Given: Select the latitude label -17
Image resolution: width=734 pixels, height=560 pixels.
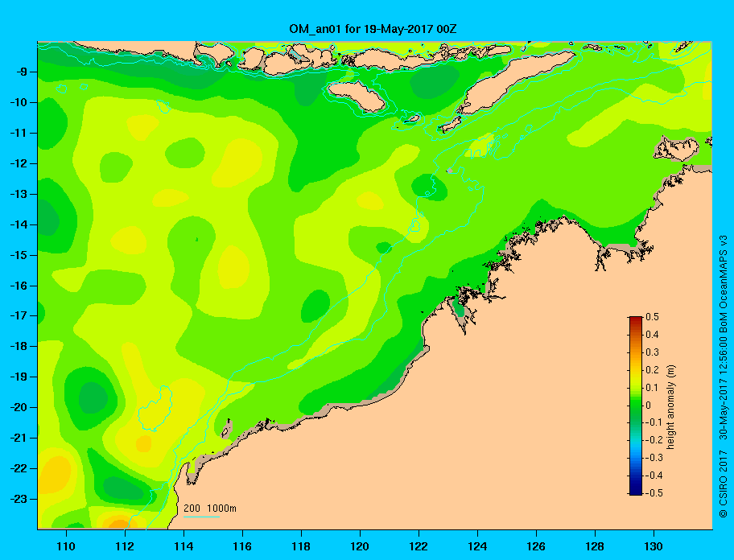Looking at the screenshot, I should coord(18,315).
